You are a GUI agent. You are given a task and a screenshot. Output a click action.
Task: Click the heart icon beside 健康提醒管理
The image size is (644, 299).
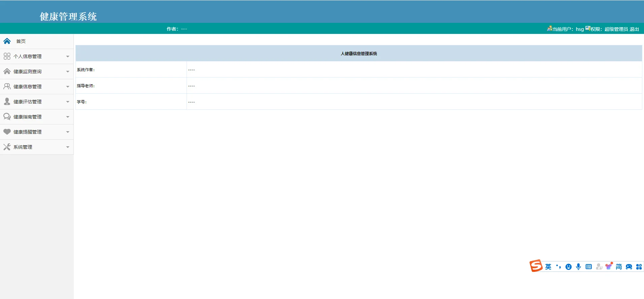coord(7,132)
